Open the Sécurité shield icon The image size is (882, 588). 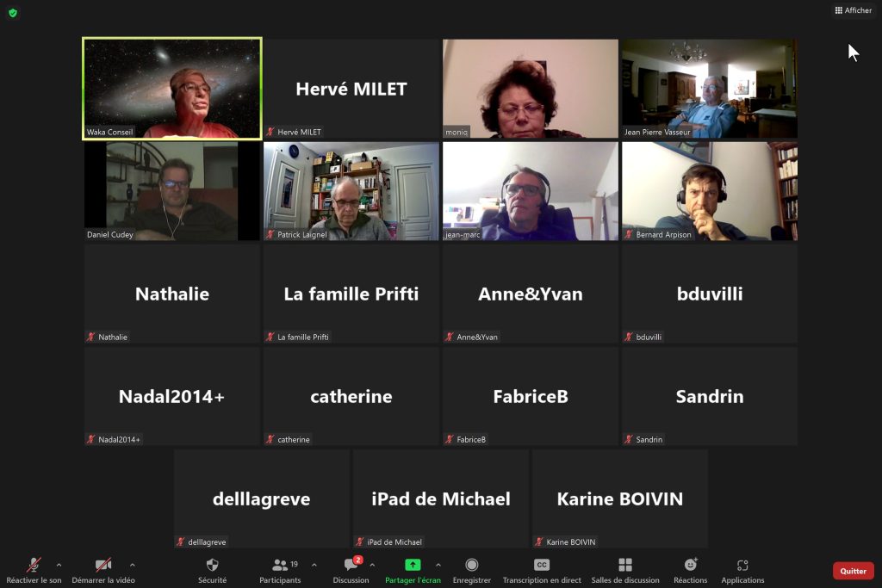(212, 565)
